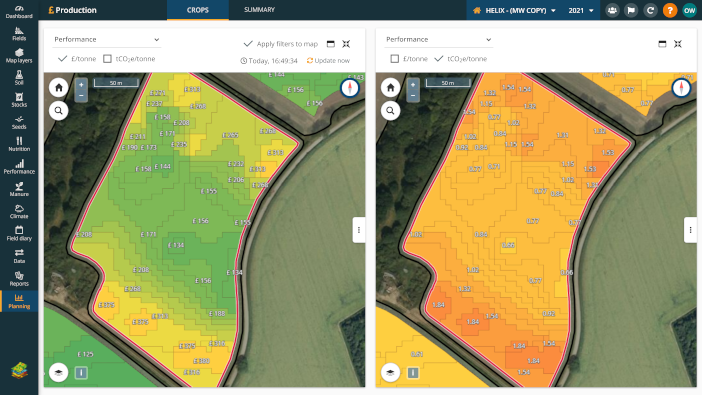Click the £ 134 zone on left map
Screen dimensions: 702x395
click(x=176, y=245)
